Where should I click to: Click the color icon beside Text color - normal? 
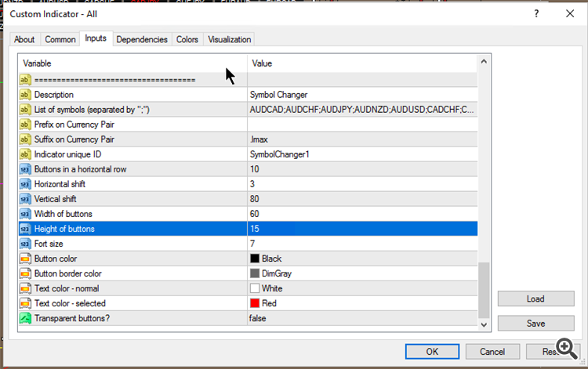(x=25, y=288)
